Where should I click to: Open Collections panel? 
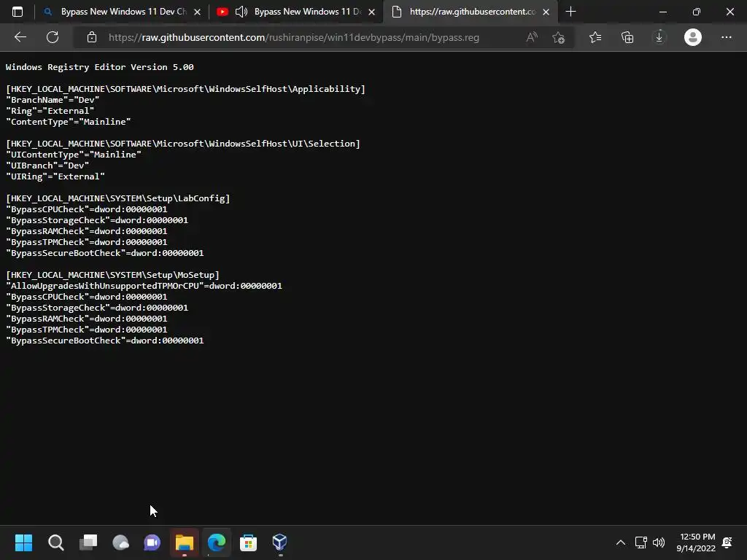tap(627, 37)
